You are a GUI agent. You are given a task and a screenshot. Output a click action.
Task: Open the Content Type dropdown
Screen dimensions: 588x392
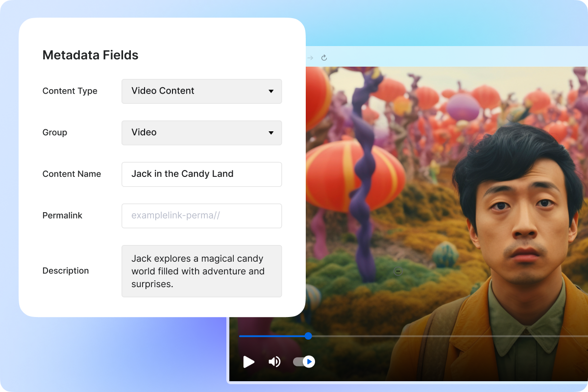click(x=201, y=91)
